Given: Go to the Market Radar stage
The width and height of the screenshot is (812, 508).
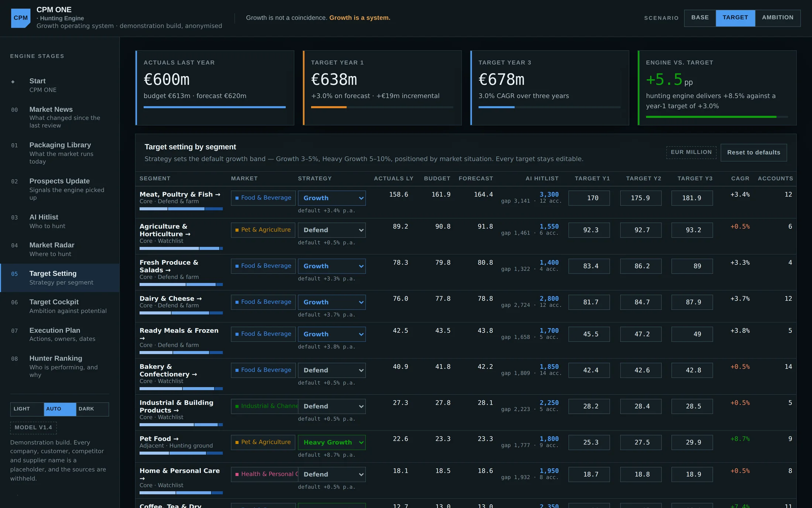Looking at the screenshot, I should click(x=60, y=249).
